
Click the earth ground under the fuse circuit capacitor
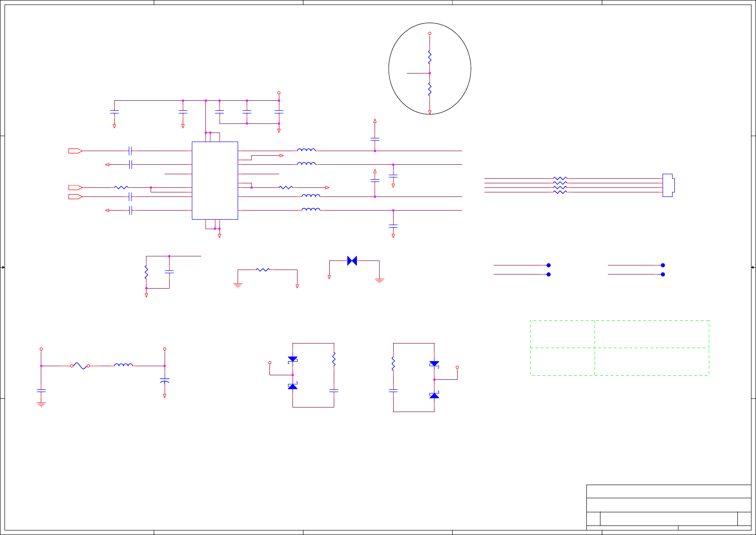click(x=41, y=404)
